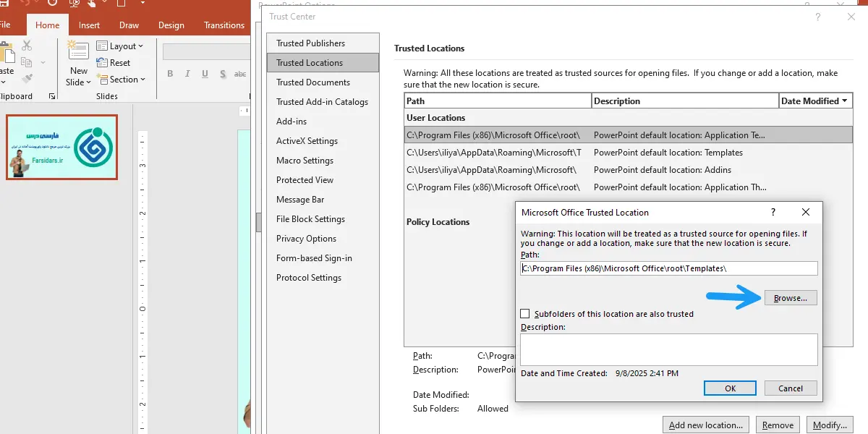The height and width of the screenshot is (434, 868).
Task: Sort by the Date Modified column header
Action: (815, 101)
